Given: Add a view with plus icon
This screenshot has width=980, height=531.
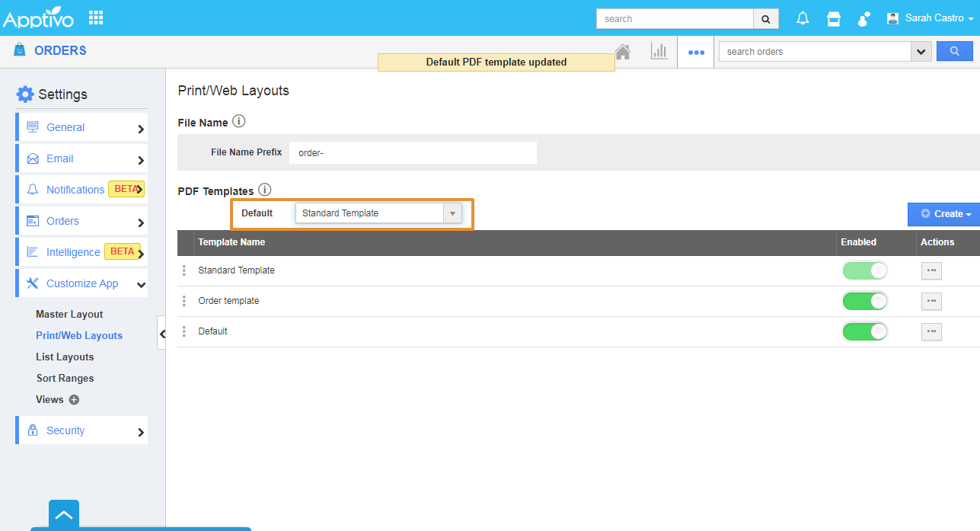Looking at the screenshot, I should tap(74, 400).
